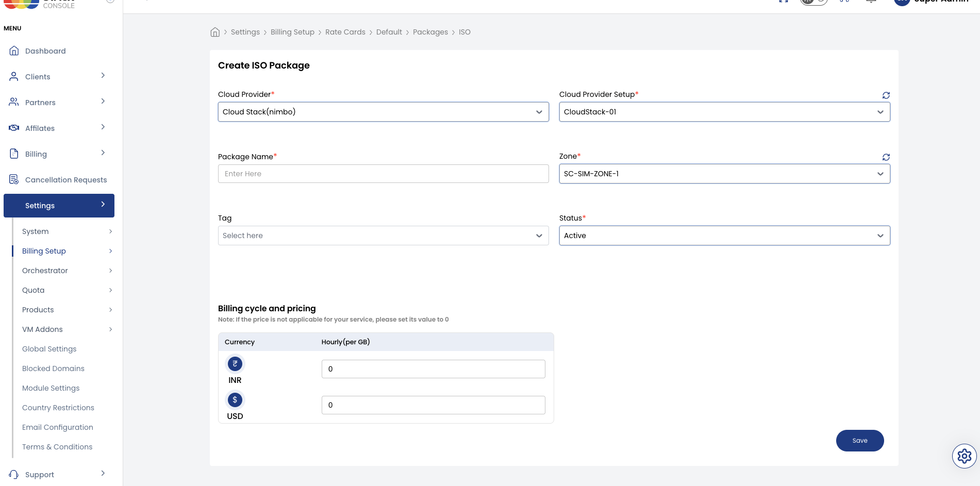Open the Status dropdown

point(725,236)
